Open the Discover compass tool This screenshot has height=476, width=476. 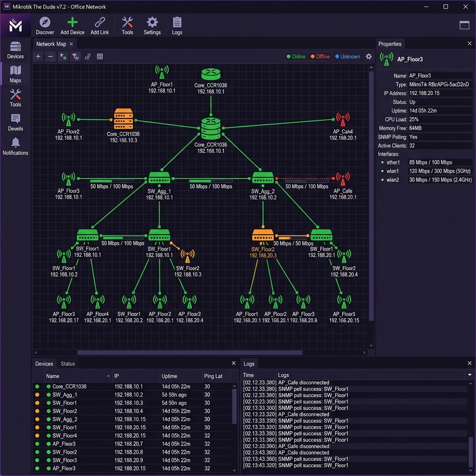click(x=45, y=26)
